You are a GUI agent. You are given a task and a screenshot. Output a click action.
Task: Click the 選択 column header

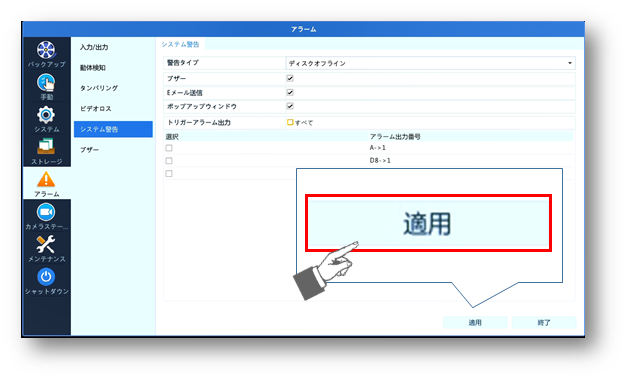pyautogui.click(x=172, y=137)
